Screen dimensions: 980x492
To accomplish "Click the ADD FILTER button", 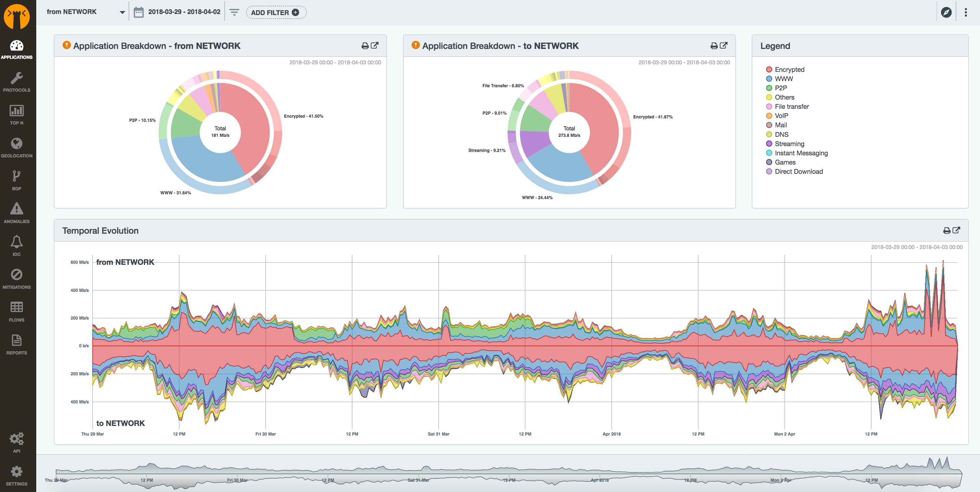I will click(x=276, y=13).
